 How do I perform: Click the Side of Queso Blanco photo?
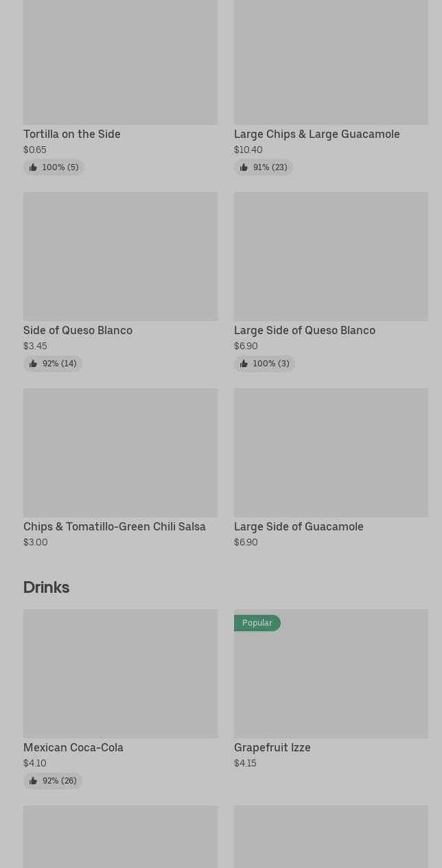click(120, 257)
